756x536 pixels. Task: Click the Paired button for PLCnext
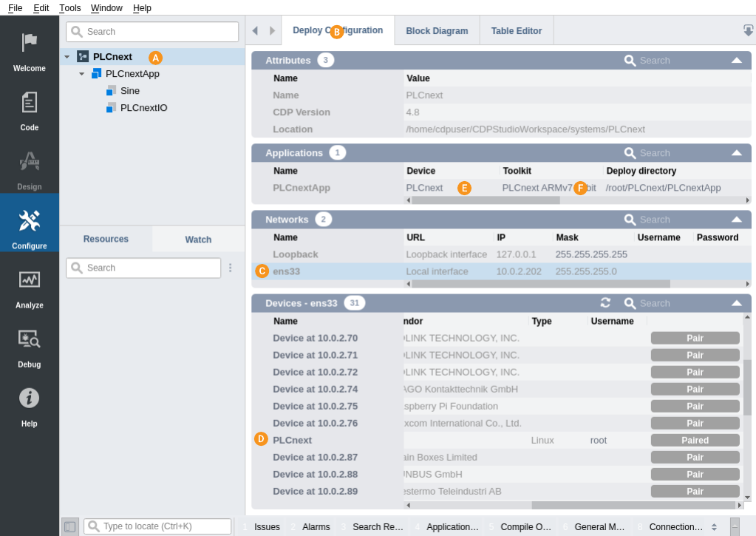[695, 440]
